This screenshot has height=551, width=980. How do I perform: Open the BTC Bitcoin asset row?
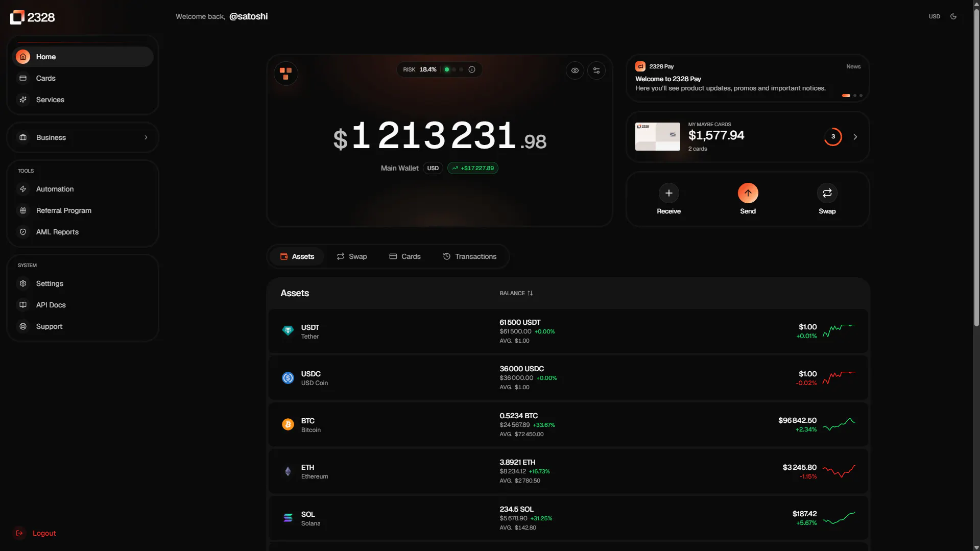(568, 424)
